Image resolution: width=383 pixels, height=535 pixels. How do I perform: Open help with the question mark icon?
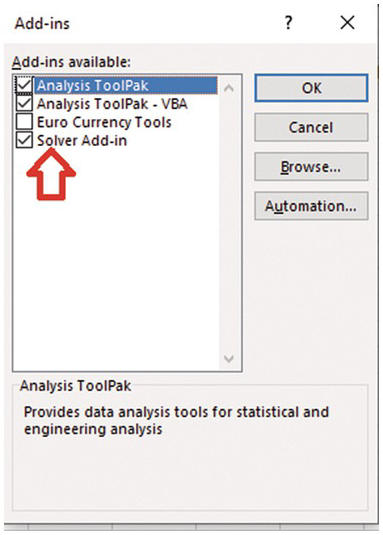pyautogui.click(x=288, y=23)
